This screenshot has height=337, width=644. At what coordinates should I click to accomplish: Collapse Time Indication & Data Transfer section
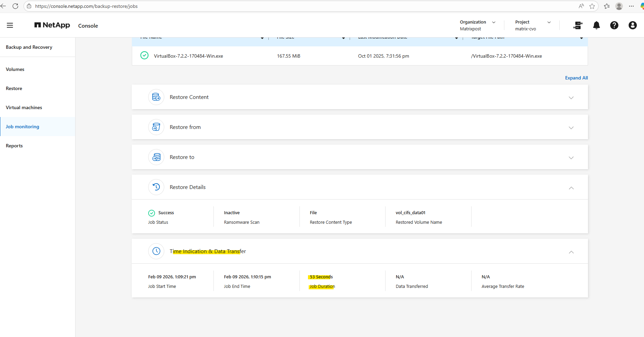[571, 252]
